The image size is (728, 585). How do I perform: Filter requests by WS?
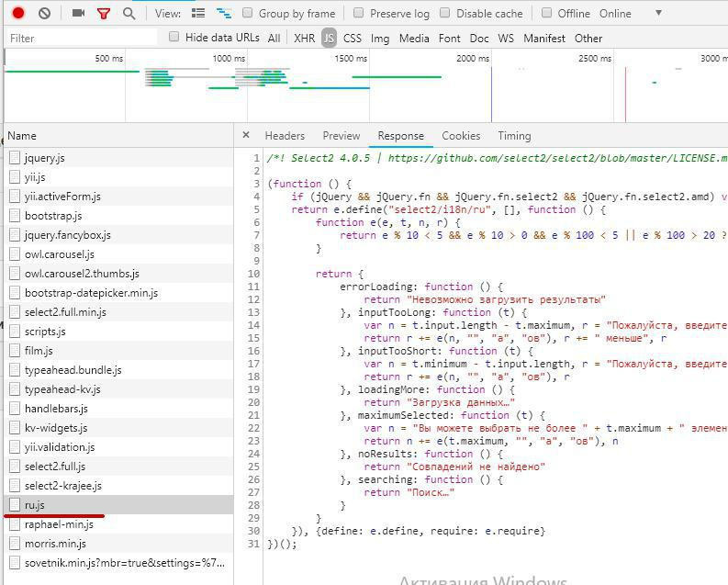(x=506, y=38)
